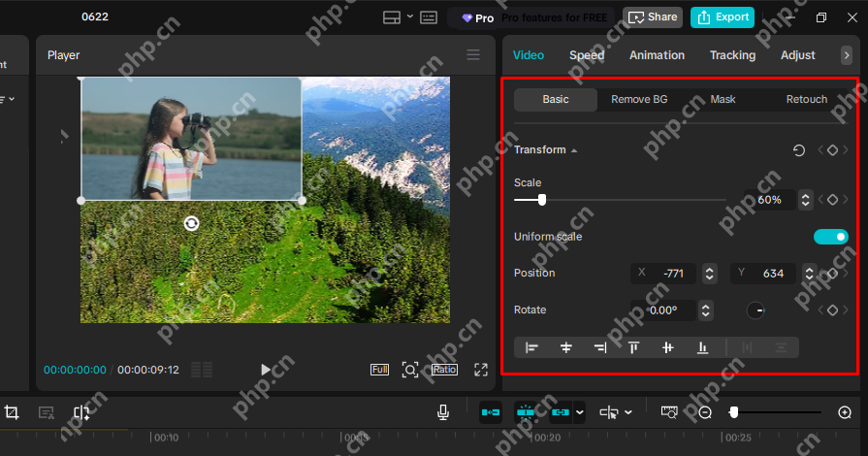Click the Export button

click(723, 17)
